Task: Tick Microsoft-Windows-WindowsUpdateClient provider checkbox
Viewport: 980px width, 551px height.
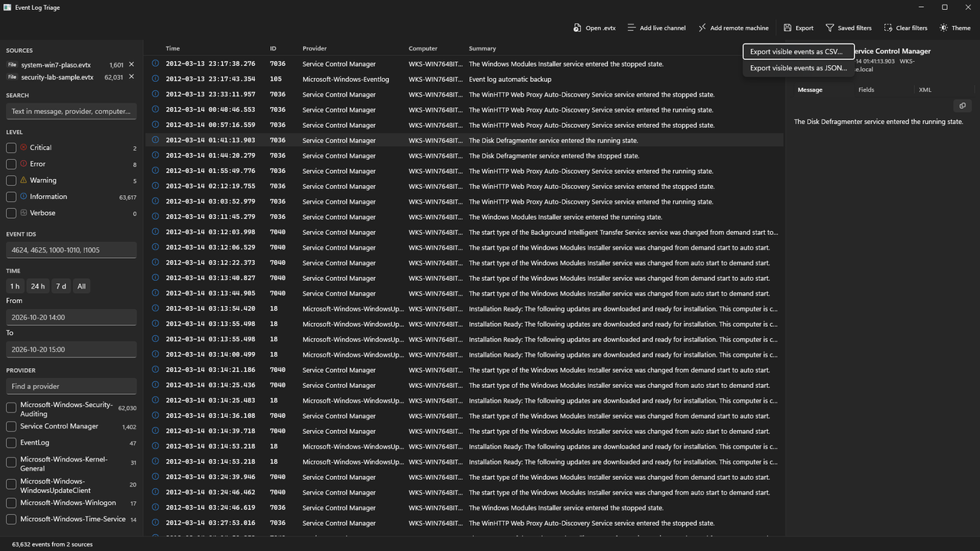Action: [11, 484]
